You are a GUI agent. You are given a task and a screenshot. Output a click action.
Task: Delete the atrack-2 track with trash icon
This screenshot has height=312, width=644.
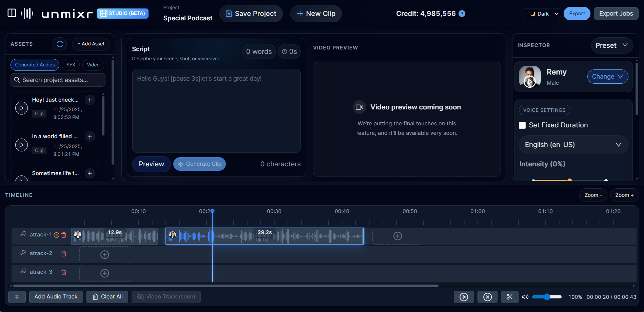63,253
